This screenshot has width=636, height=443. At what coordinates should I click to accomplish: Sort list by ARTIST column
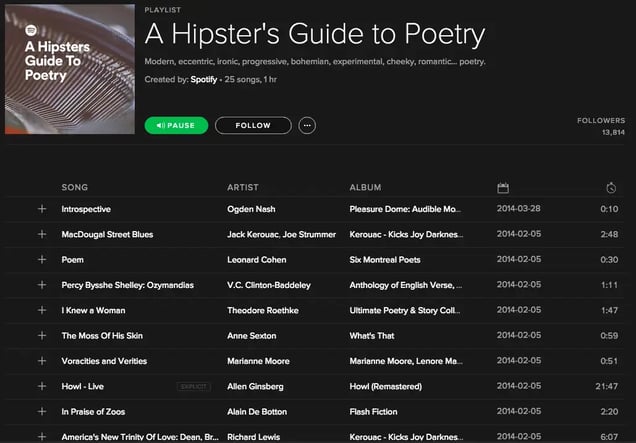click(243, 187)
